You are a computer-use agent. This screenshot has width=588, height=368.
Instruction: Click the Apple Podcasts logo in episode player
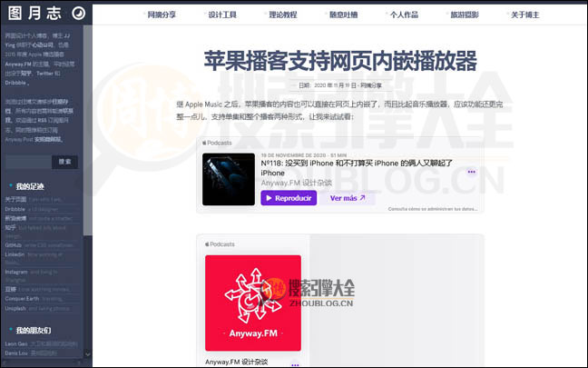click(x=217, y=143)
